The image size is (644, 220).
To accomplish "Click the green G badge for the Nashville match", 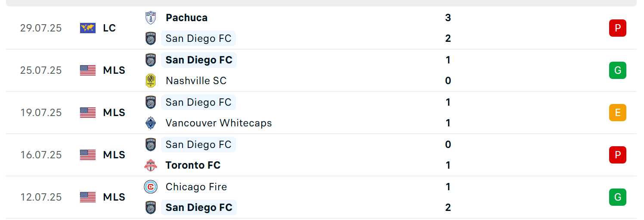I will 617,70.
